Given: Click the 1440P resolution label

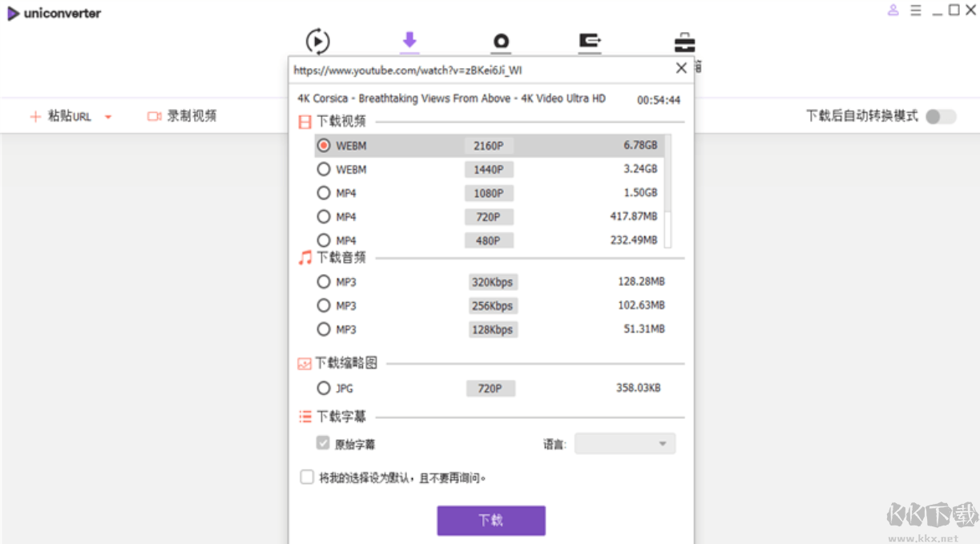Looking at the screenshot, I should coord(489,170).
